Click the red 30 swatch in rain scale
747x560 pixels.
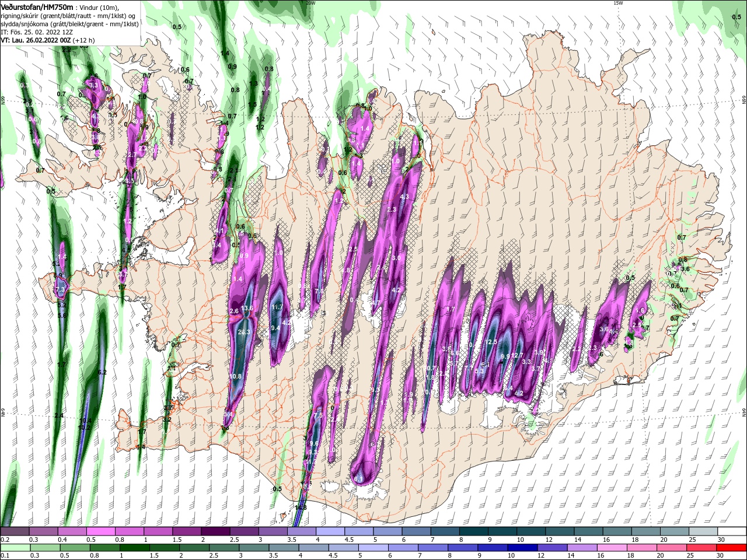pyautogui.click(x=731, y=547)
